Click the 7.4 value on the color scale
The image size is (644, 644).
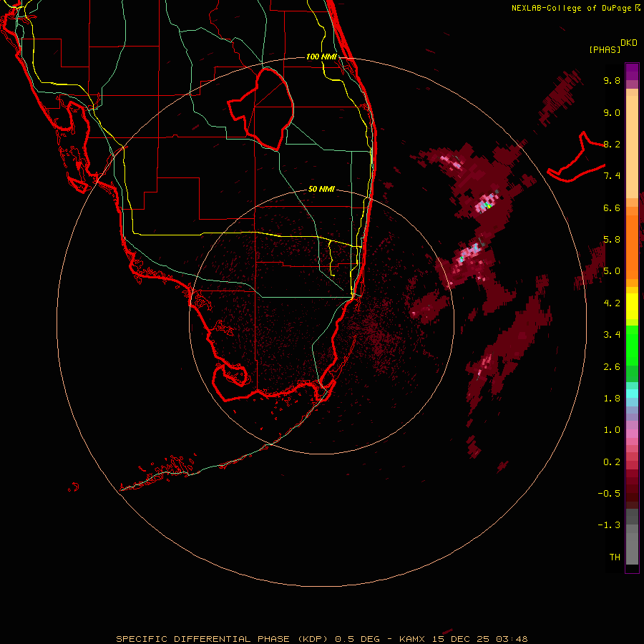tap(612, 176)
